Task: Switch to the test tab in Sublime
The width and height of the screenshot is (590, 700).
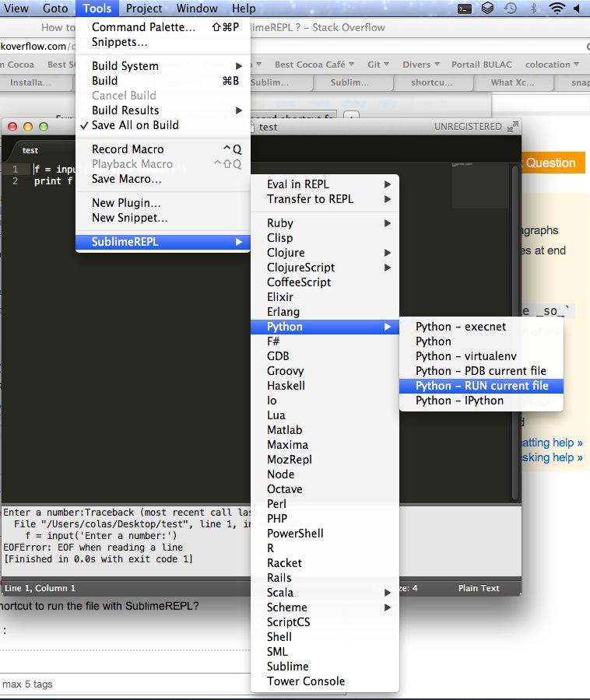Action: (x=30, y=150)
